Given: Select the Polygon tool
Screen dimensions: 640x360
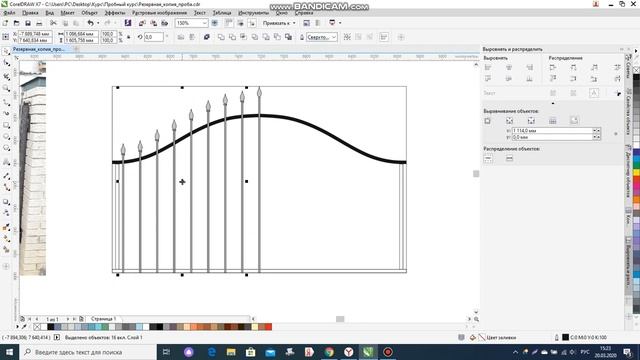Looking at the screenshot, I should pyautogui.click(x=6, y=148).
